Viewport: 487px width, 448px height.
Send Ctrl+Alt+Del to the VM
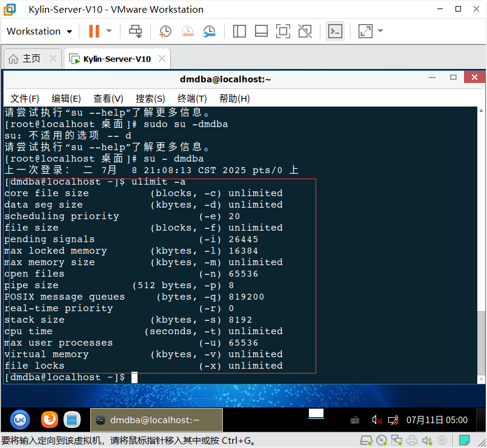[136, 31]
